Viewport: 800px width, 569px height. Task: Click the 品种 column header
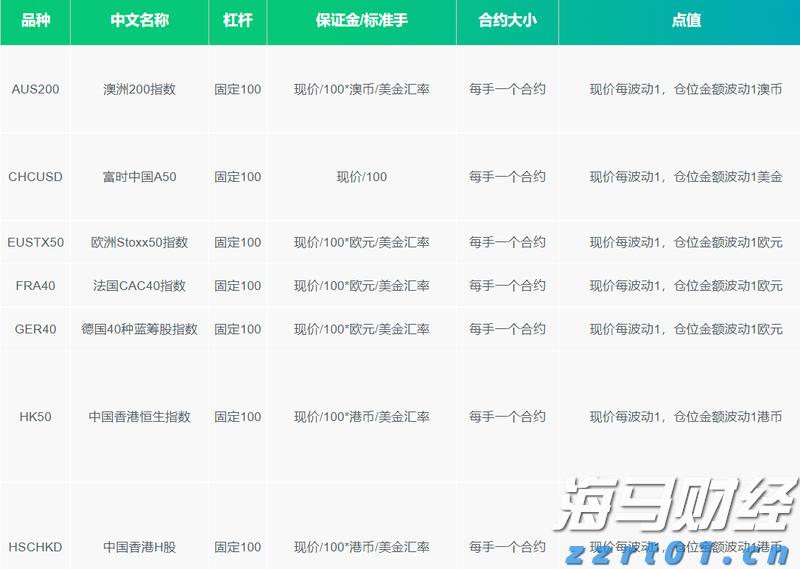(35, 20)
